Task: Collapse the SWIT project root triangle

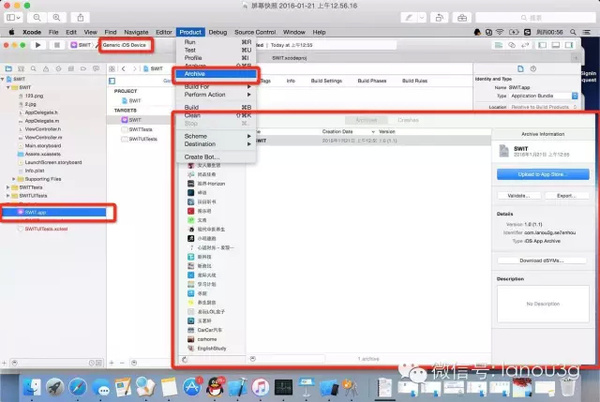Action: coord(3,79)
